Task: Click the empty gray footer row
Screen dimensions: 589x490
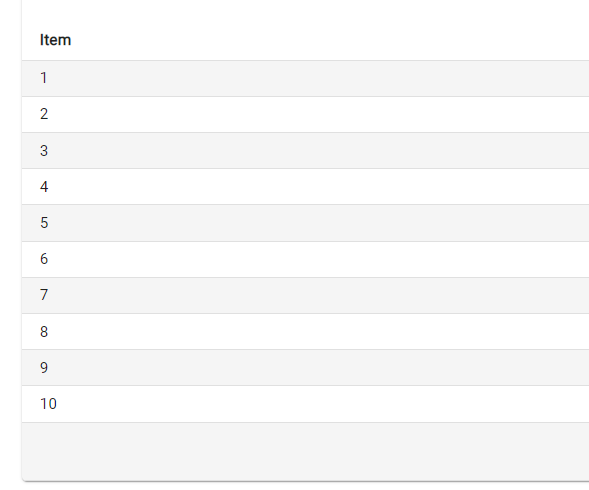Action: (x=305, y=451)
